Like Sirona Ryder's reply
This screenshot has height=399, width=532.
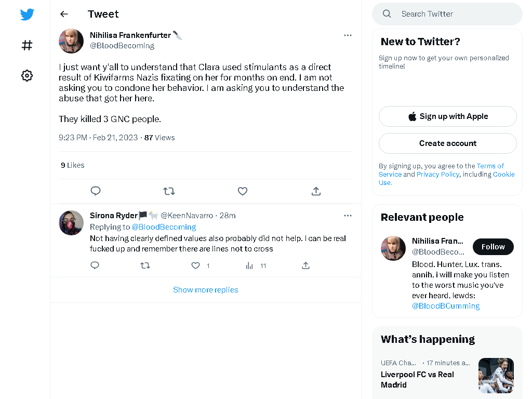coord(195,265)
